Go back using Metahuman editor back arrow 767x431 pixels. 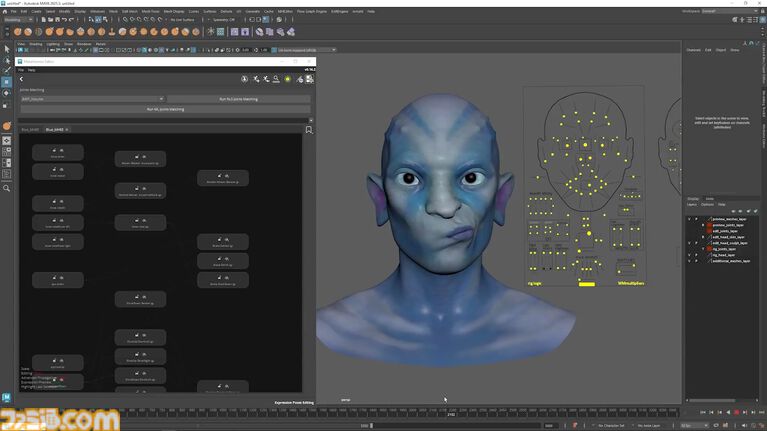(22, 79)
